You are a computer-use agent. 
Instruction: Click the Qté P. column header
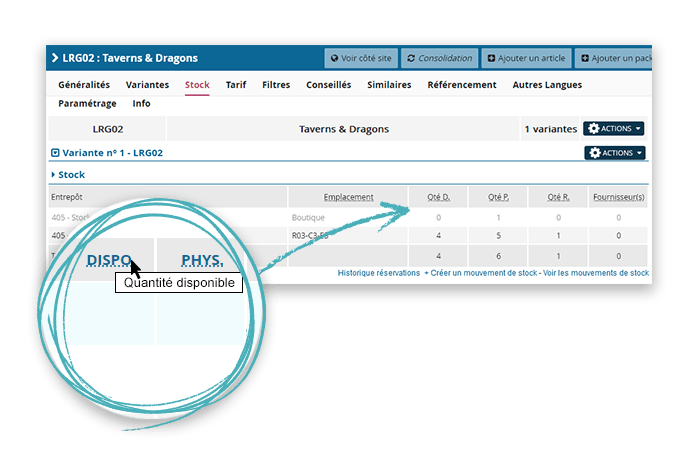click(x=498, y=197)
